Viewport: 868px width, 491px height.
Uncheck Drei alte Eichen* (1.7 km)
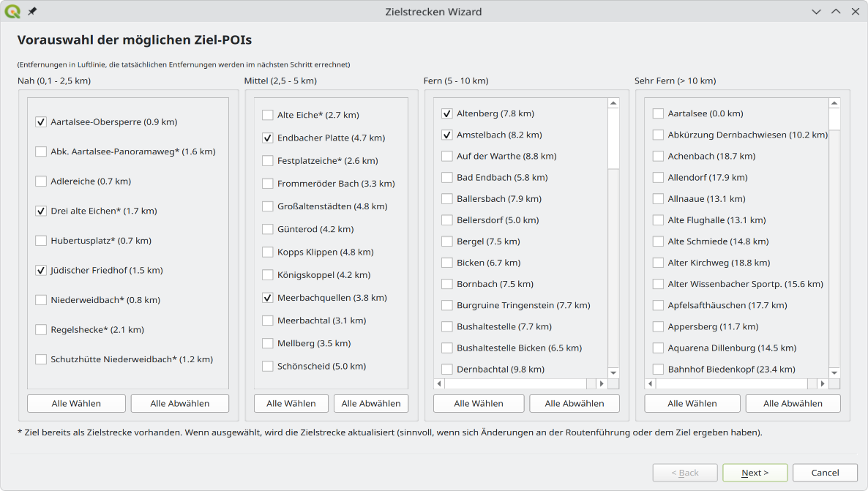coord(41,211)
